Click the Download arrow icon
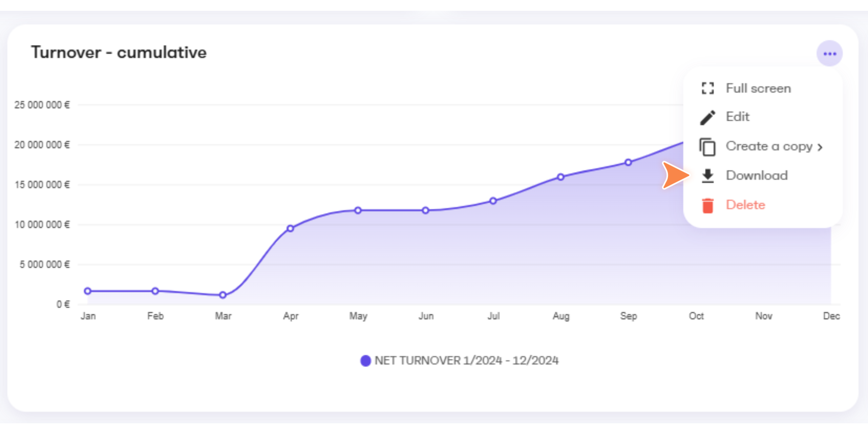This screenshot has width=868, height=434. click(x=708, y=176)
